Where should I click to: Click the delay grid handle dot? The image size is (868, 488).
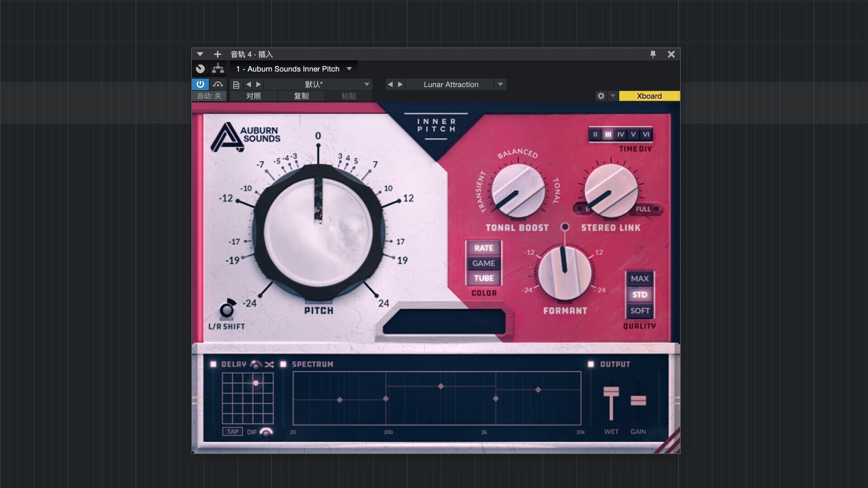(256, 383)
